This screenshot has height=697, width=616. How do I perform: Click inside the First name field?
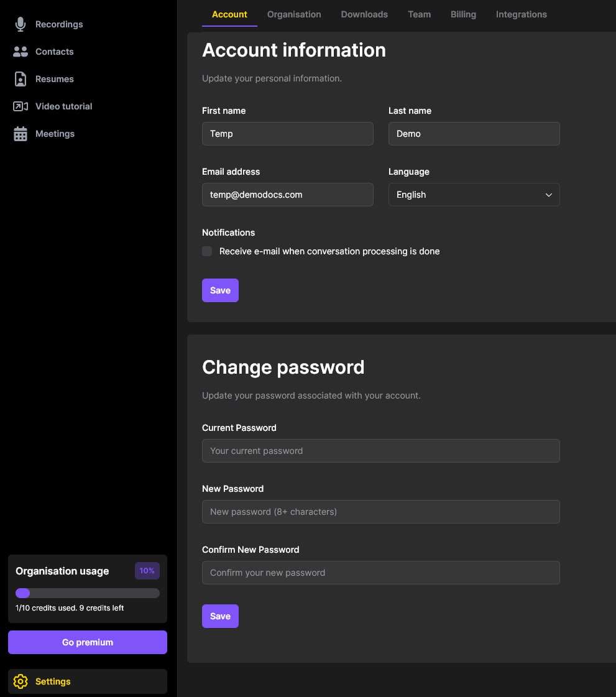(287, 134)
